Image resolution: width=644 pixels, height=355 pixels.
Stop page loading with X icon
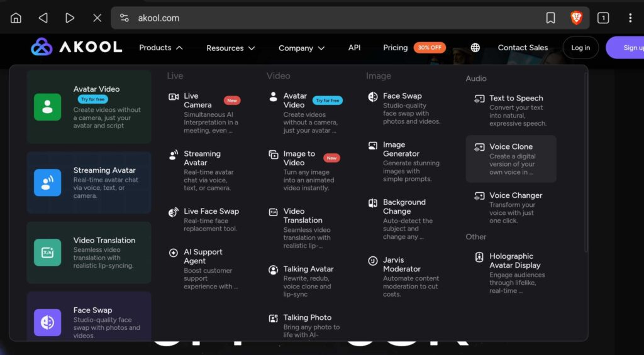pos(97,18)
